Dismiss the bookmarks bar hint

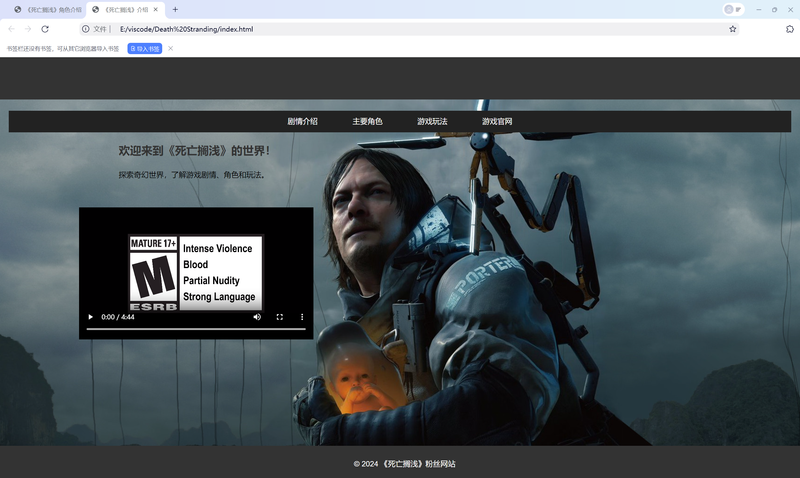point(170,48)
